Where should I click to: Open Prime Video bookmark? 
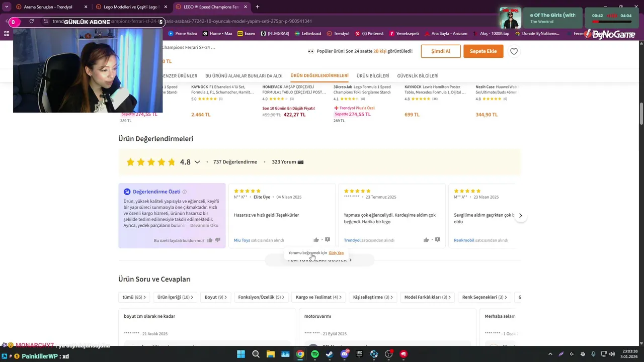(x=183, y=34)
